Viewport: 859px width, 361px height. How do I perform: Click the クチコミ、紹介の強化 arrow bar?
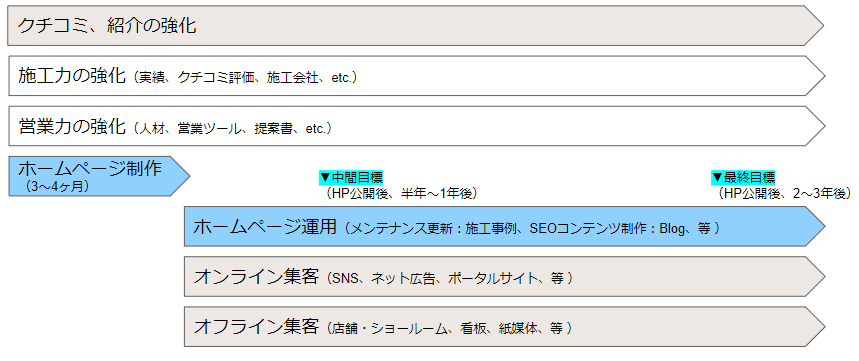[415, 25]
